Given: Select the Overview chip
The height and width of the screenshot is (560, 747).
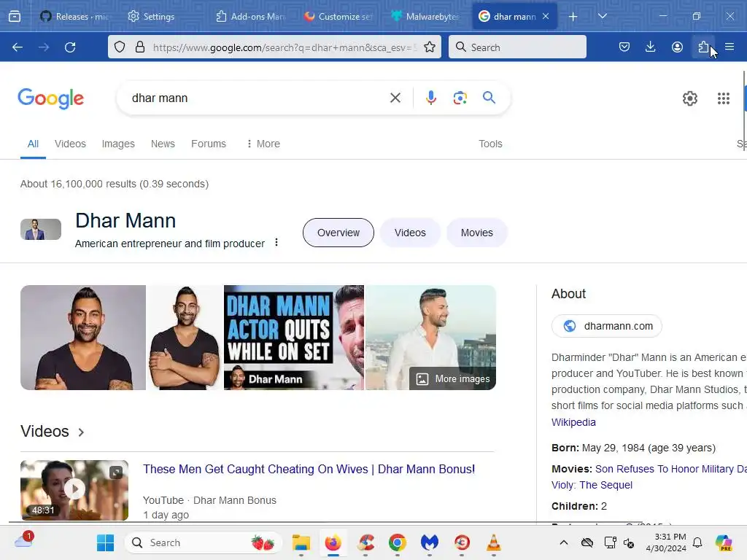Looking at the screenshot, I should click(338, 233).
